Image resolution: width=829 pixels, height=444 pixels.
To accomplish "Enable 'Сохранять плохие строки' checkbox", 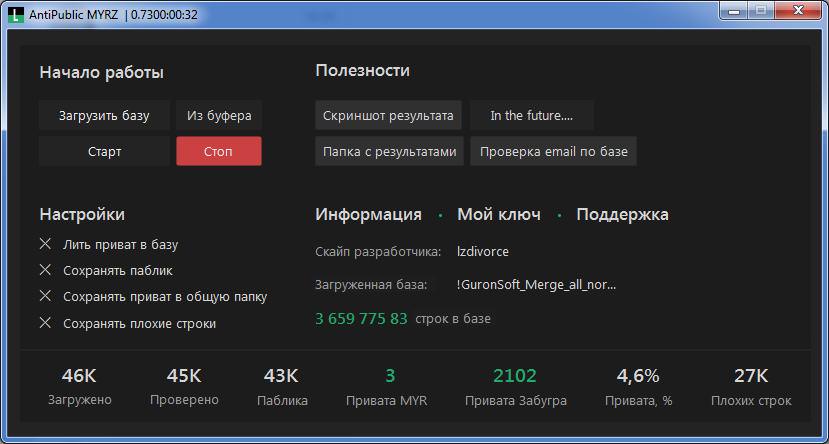I will click(45, 323).
